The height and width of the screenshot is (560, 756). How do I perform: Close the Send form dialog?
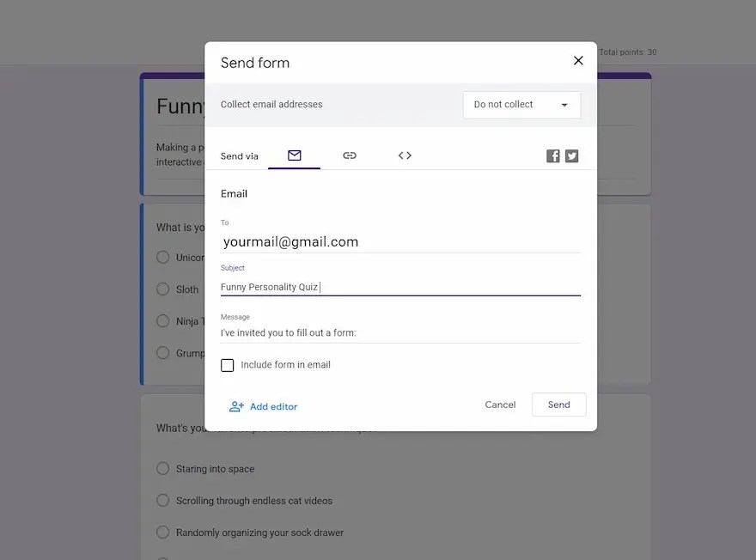(577, 60)
